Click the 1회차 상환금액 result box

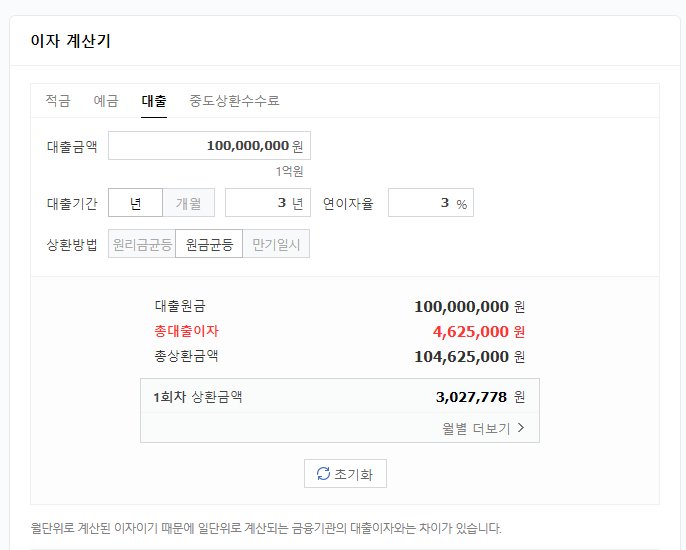coord(340,410)
